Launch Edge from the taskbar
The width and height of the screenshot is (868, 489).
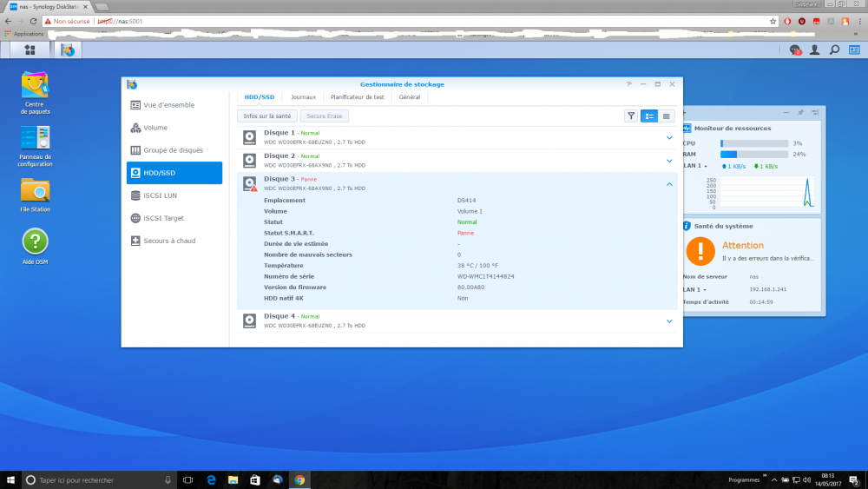pos(211,479)
